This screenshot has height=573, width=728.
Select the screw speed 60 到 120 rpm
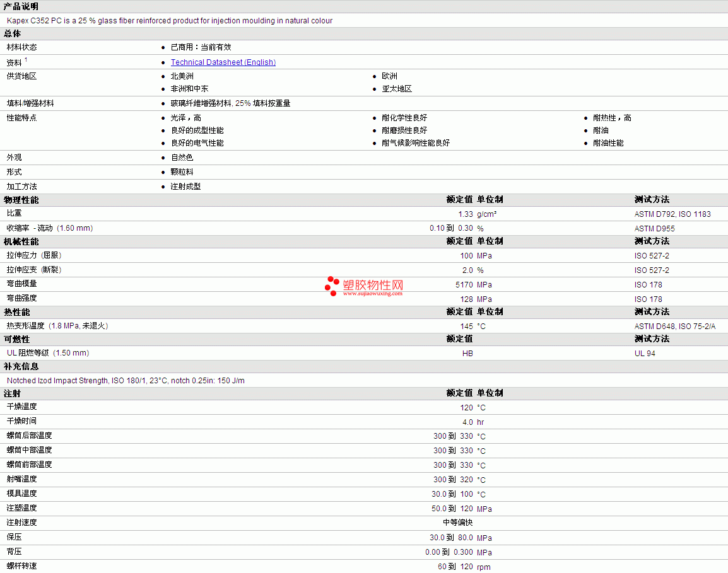(x=464, y=567)
